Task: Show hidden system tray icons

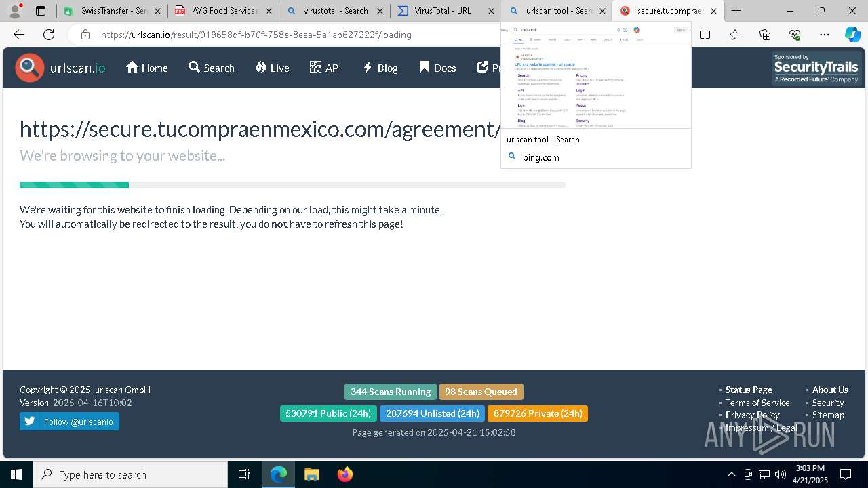Action: tap(731, 474)
